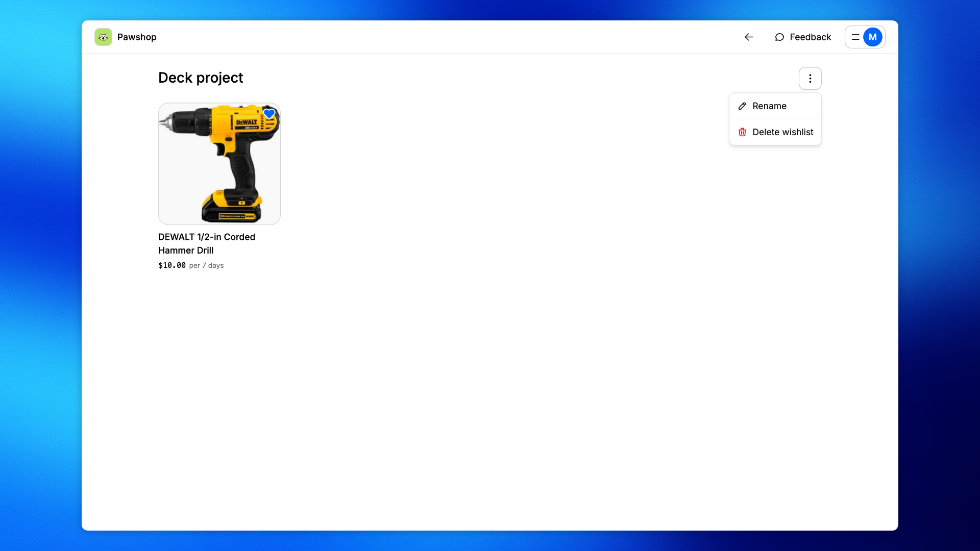Remove the DEWALT drill via heart icon
Screen dimensions: 980x551
pyautogui.click(x=269, y=114)
